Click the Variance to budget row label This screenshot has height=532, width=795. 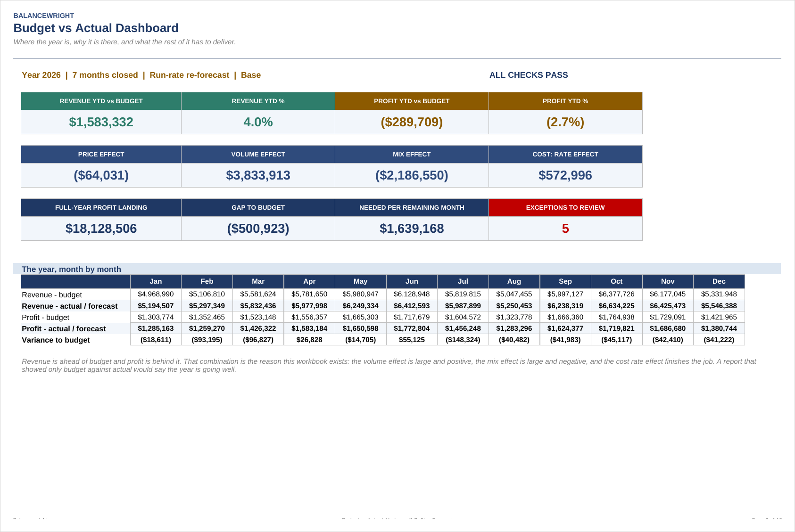(56, 340)
